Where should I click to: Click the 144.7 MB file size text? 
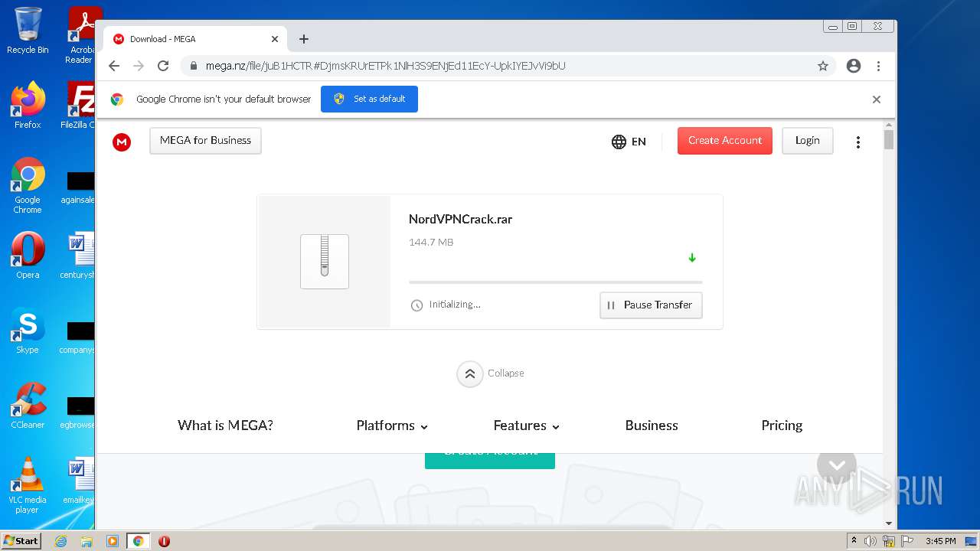coord(431,243)
